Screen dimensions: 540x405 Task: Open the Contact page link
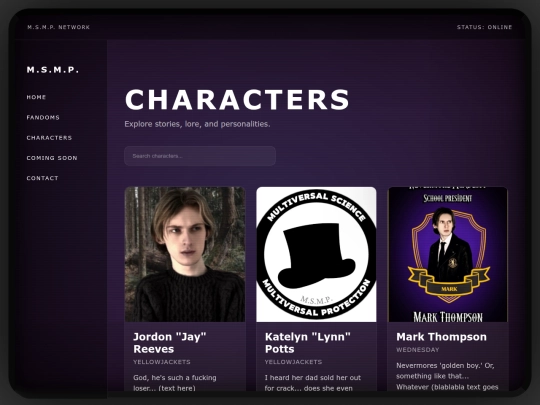(x=42, y=178)
